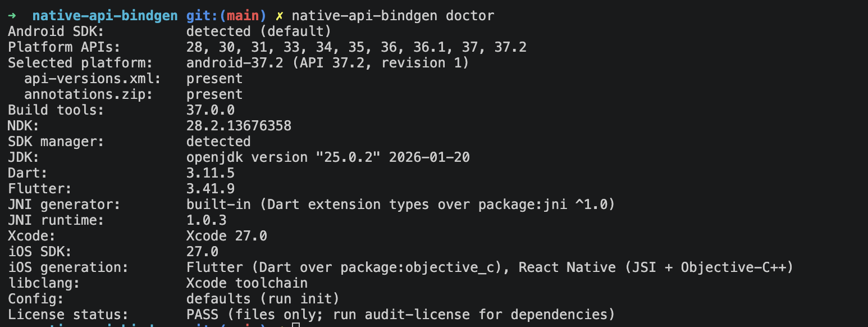Click the "JNI runtime:" label
The width and height of the screenshot is (868, 327).
tap(56, 220)
